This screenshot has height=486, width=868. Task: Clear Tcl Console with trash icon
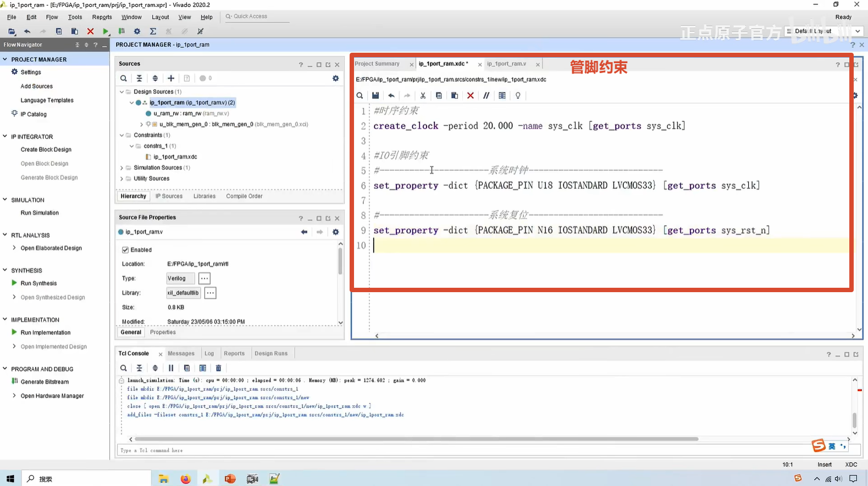click(218, 368)
